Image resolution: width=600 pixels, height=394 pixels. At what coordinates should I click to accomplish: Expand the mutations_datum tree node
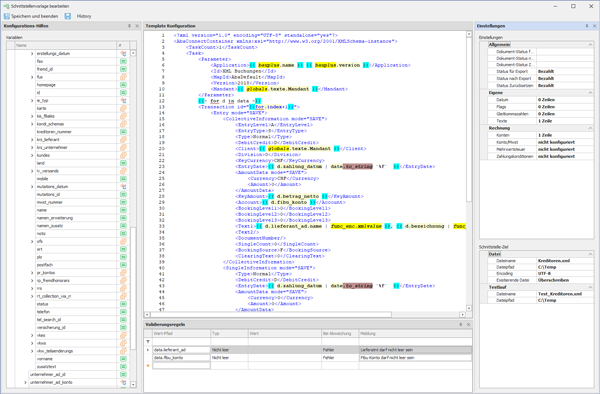pyautogui.click(x=32, y=187)
